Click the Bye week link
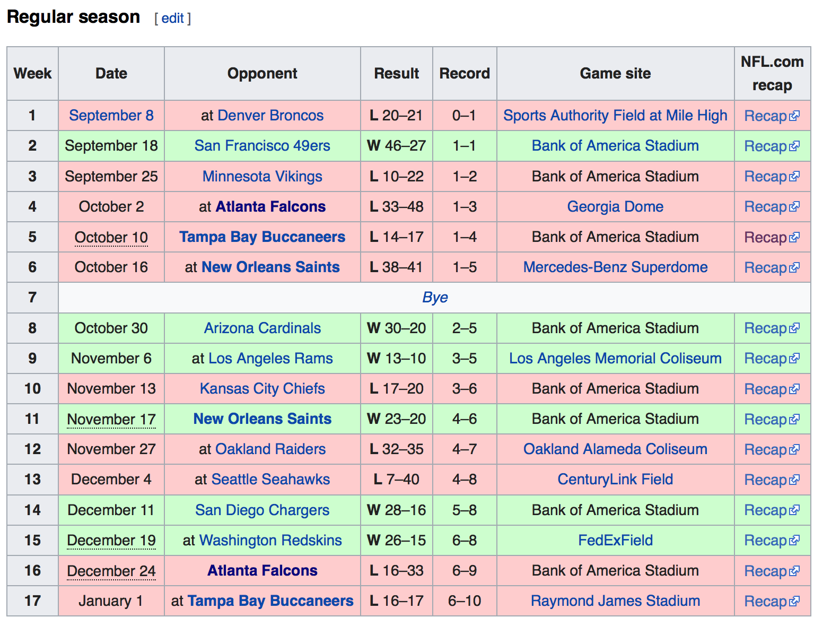The width and height of the screenshot is (840, 626). 435,298
